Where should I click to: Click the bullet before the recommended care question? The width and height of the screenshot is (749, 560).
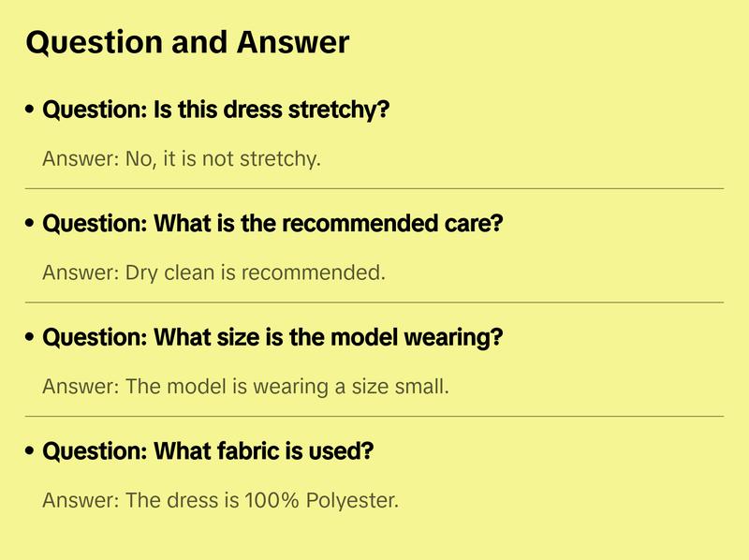31,225
